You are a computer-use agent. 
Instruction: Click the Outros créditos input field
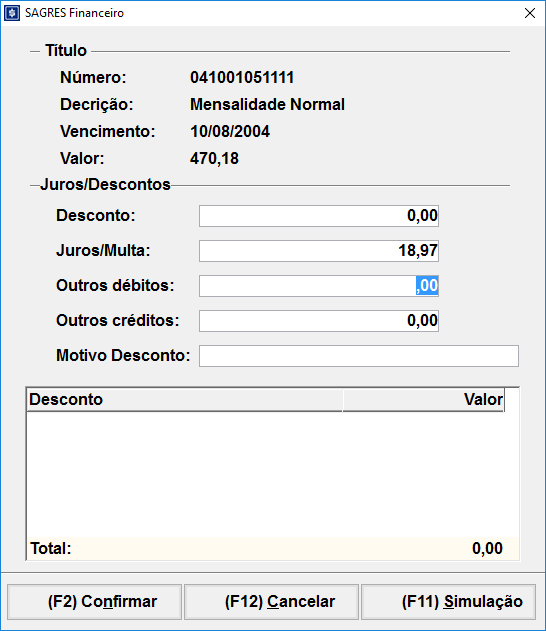pyautogui.click(x=319, y=321)
